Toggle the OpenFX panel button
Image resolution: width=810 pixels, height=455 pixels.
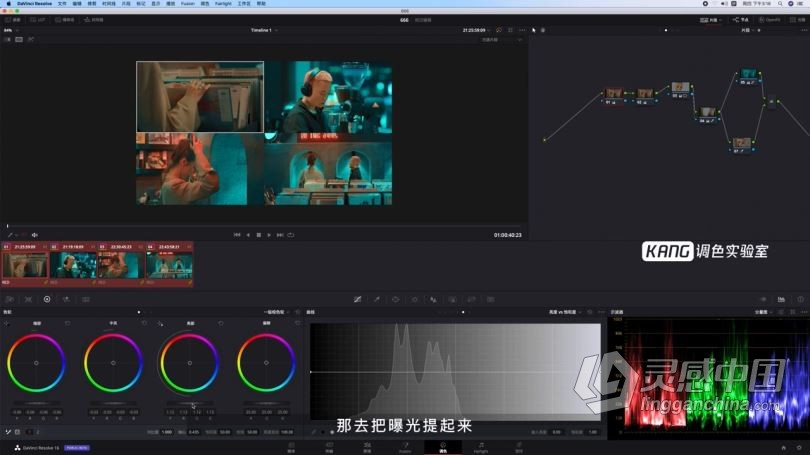[x=770, y=20]
